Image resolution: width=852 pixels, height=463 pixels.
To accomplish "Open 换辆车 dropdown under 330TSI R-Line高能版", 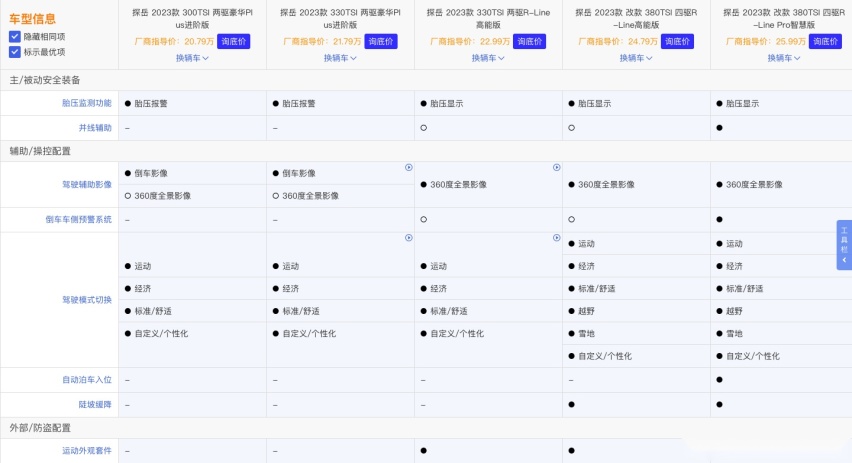I will point(488,58).
